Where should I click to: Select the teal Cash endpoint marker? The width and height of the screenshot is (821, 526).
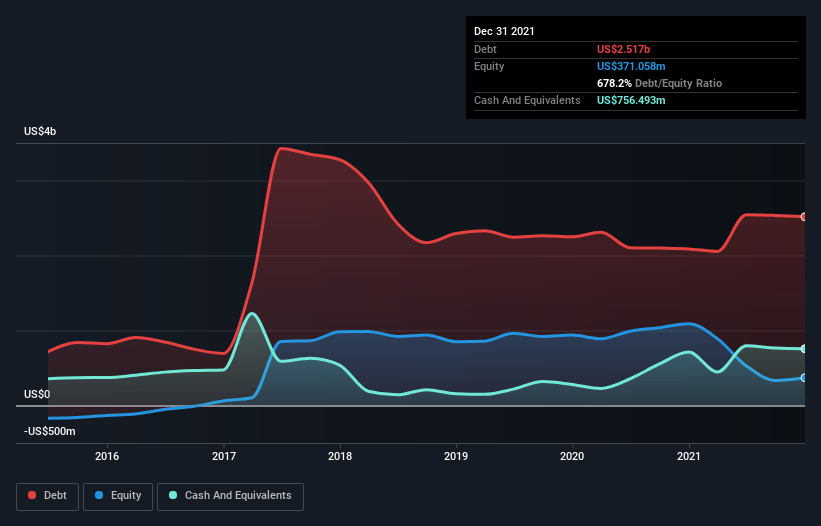pos(804,349)
